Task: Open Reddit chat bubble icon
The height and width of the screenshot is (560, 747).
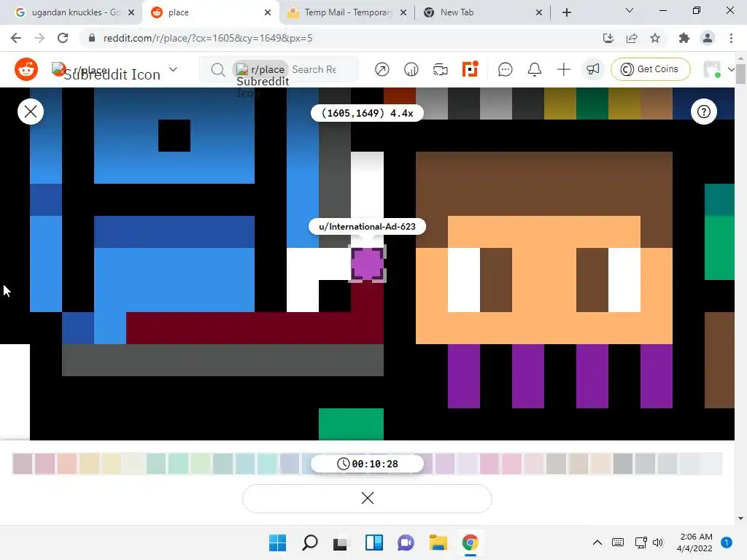Action: 505,69
